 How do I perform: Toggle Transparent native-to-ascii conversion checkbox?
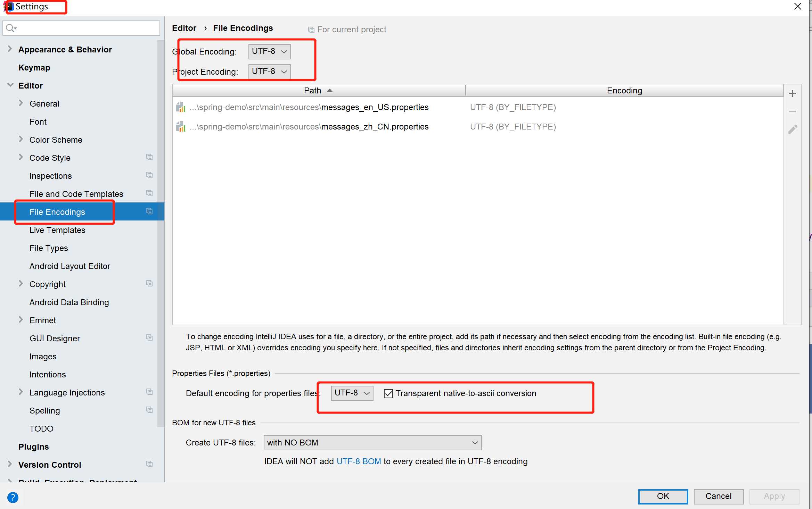tap(388, 393)
